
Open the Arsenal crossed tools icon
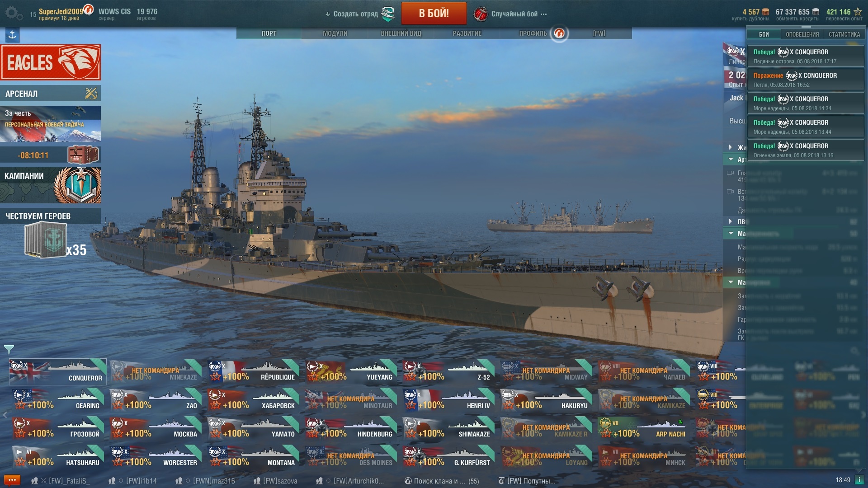[91, 93]
